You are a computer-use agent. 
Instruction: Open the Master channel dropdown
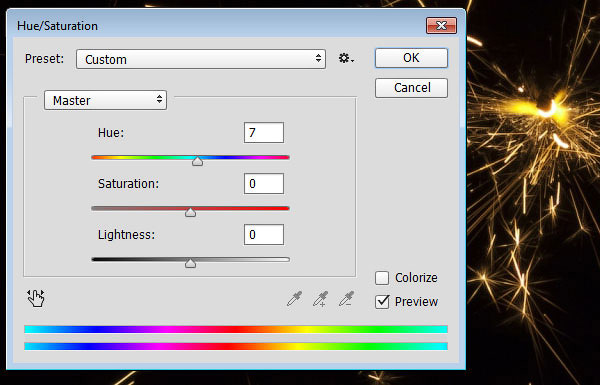(x=105, y=100)
